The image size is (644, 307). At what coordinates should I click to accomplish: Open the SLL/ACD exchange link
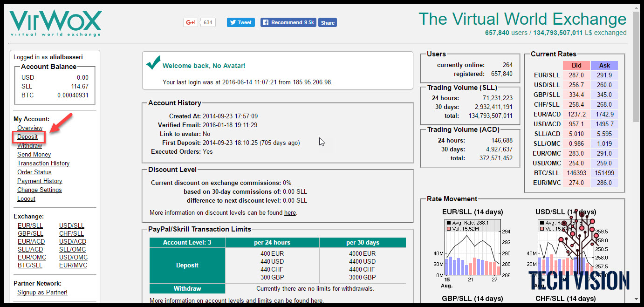click(x=30, y=249)
